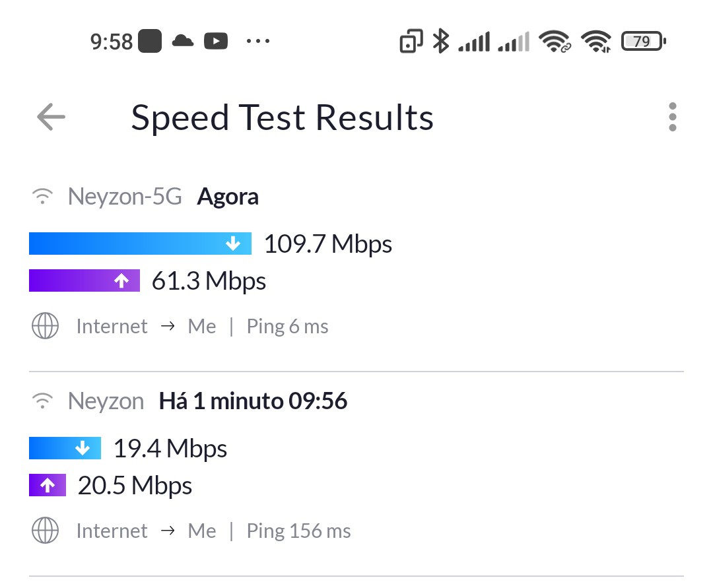The image size is (713, 588).
Task: Tap the battery indicator showing 79
Action: [643, 42]
